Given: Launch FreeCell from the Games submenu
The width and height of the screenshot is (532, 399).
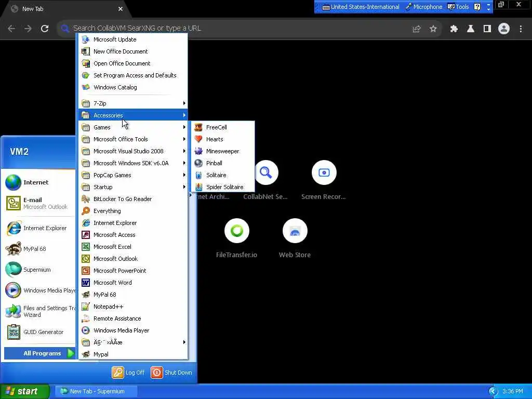Looking at the screenshot, I should tap(223, 127).
